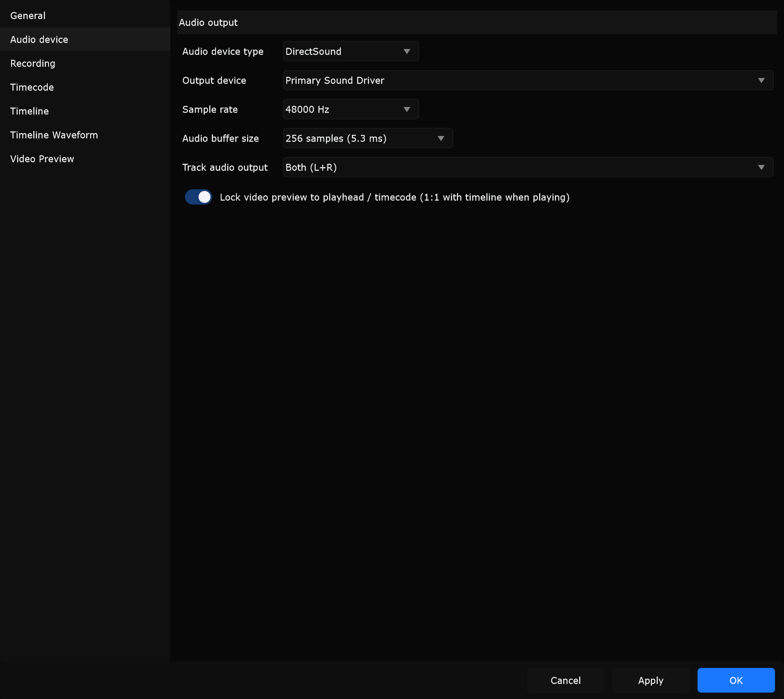Click the Cancel button

tap(565, 680)
